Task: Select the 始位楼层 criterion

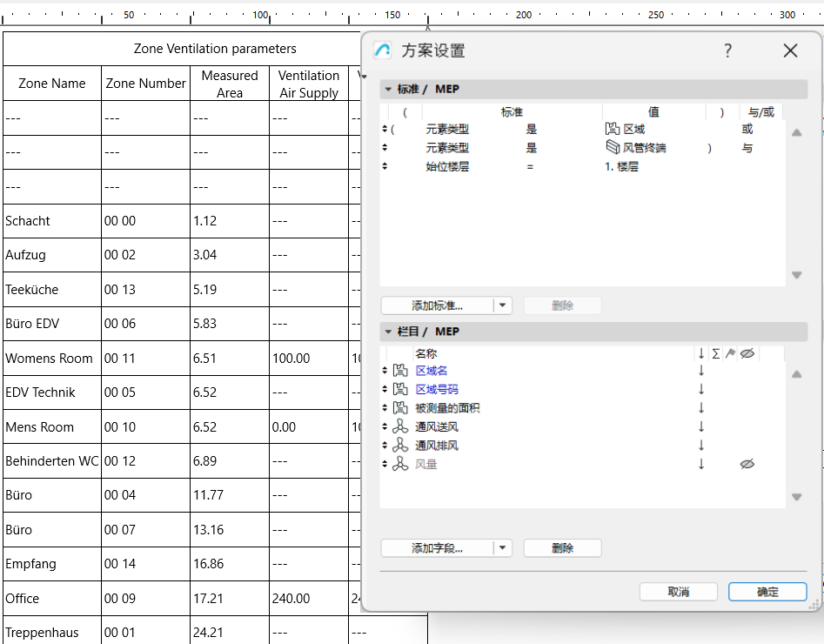Action: (x=447, y=166)
